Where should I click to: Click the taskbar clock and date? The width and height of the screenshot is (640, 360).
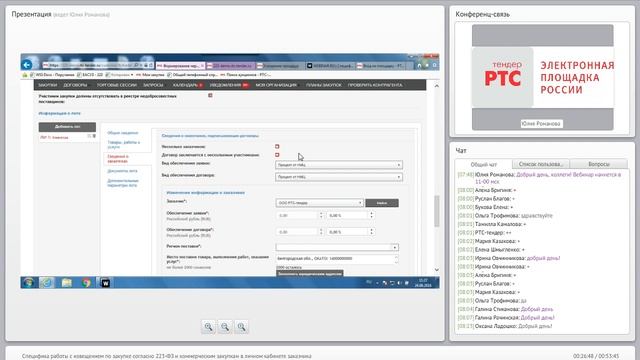coord(423,283)
